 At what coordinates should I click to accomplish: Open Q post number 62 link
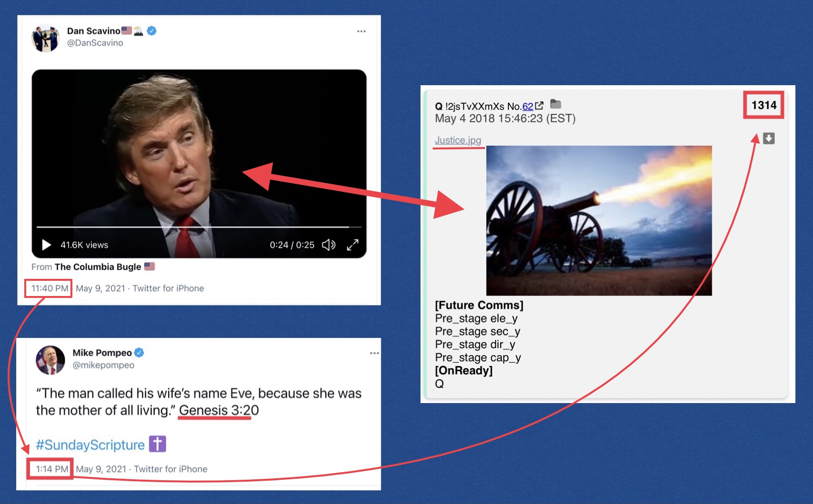pyautogui.click(x=527, y=107)
